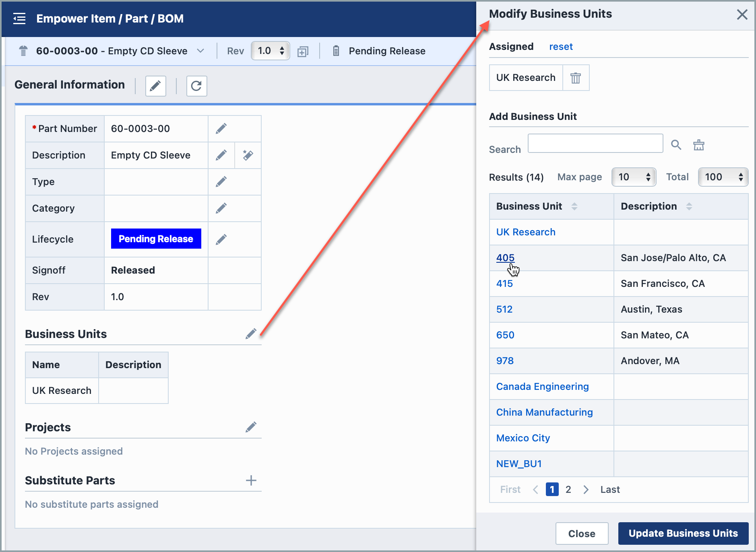Viewport: 756px width, 552px height.
Task: Edit the Lifecycle field
Action: point(221,239)
